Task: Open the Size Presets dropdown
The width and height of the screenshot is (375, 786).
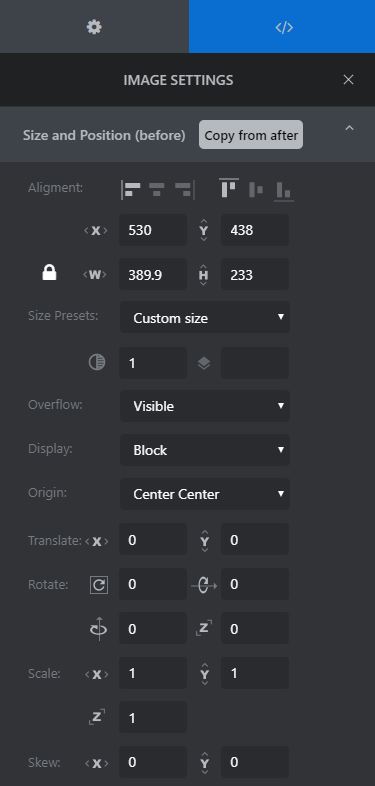Action: pos(205,318)
